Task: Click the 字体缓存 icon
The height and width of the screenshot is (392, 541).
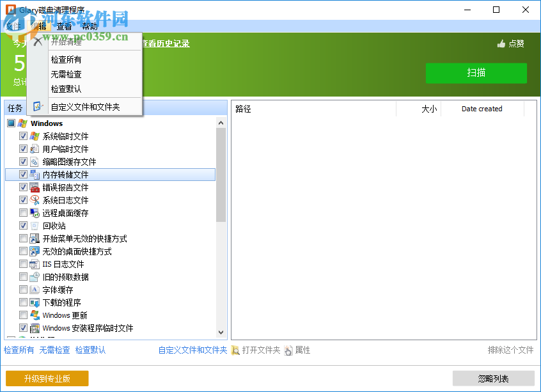Action: (x=33, y=289)
